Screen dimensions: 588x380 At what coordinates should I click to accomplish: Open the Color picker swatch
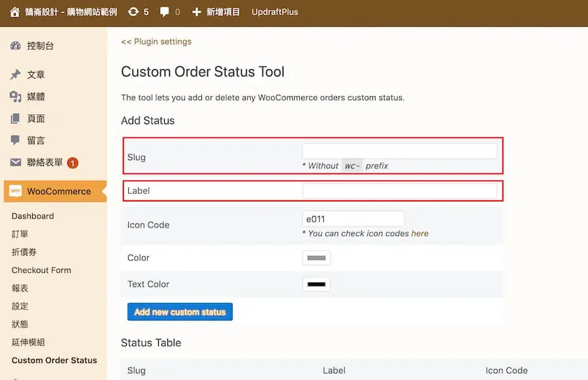316,258
